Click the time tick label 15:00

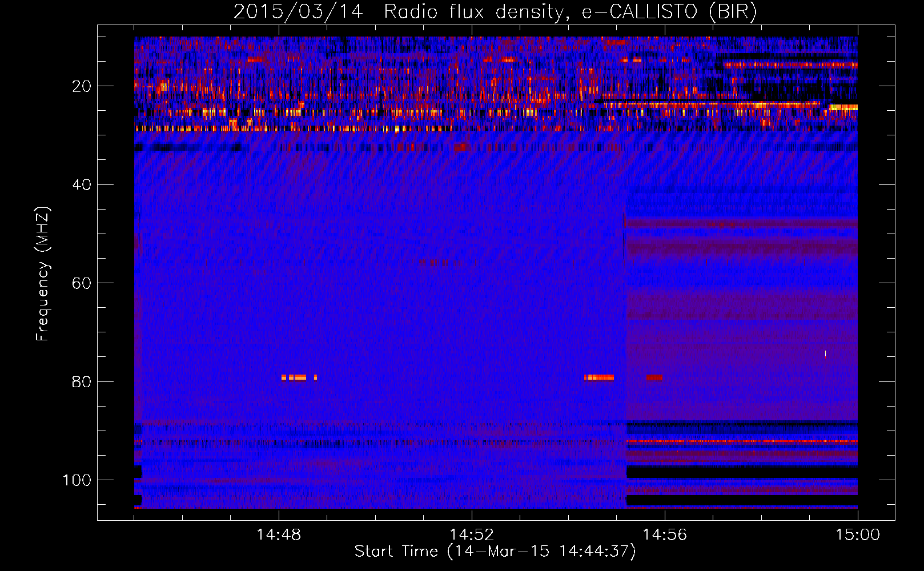(x=858, y=535)
